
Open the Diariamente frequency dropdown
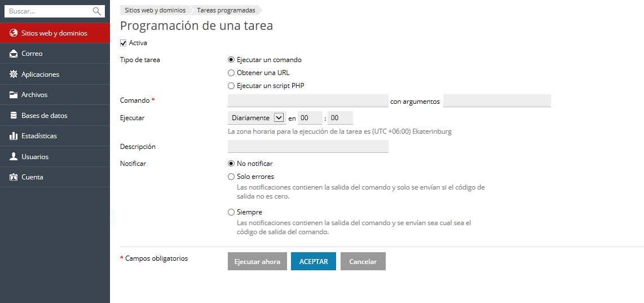pyautogui.click(x=257, y=117)
